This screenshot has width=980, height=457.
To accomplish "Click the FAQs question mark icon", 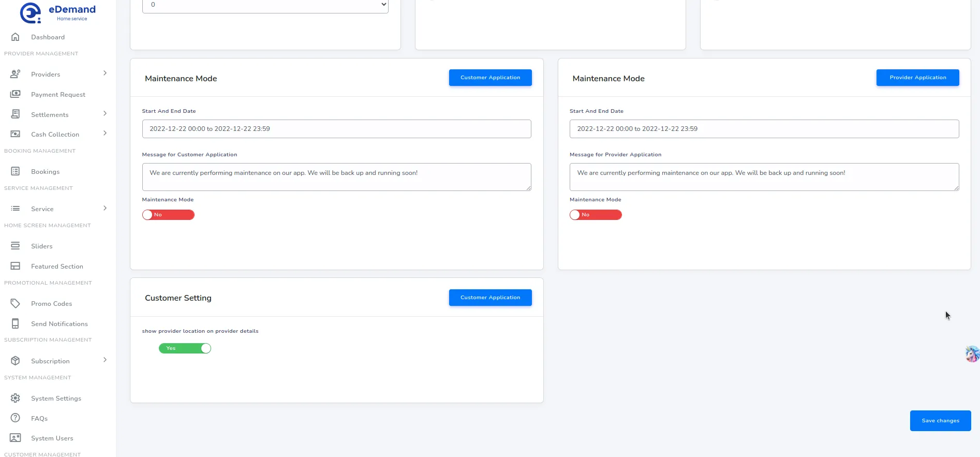I will click(16, 418).
